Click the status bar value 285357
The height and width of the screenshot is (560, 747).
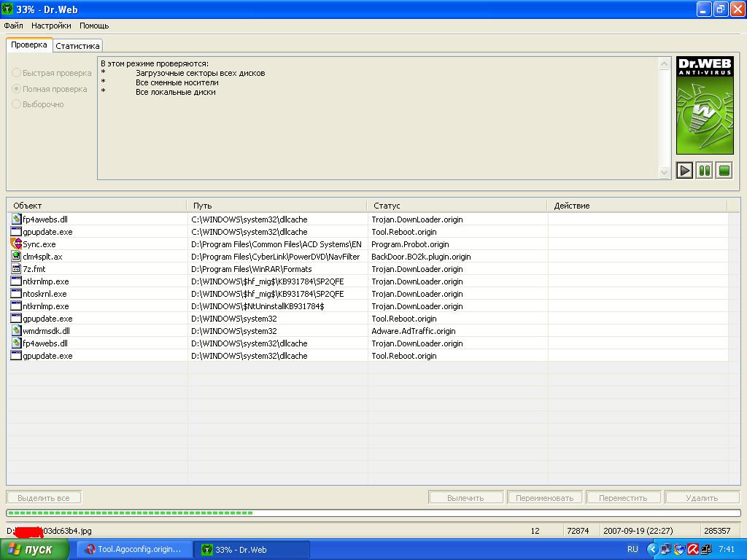tap(717, 531)
